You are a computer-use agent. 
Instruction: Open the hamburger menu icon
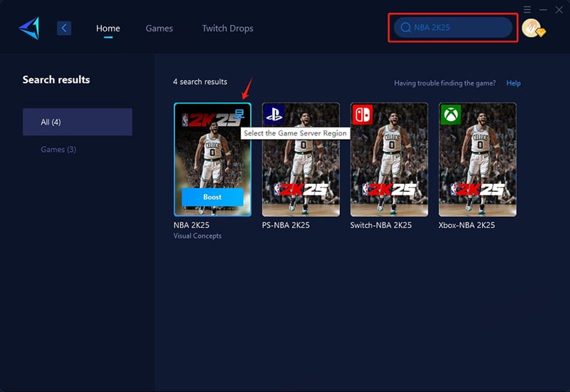[527, 9]
